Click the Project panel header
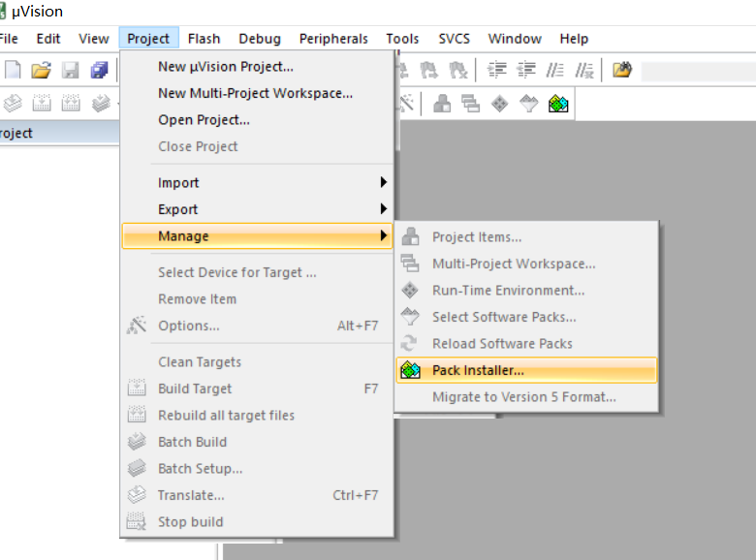The image size is (756, 560). point(59,133)
